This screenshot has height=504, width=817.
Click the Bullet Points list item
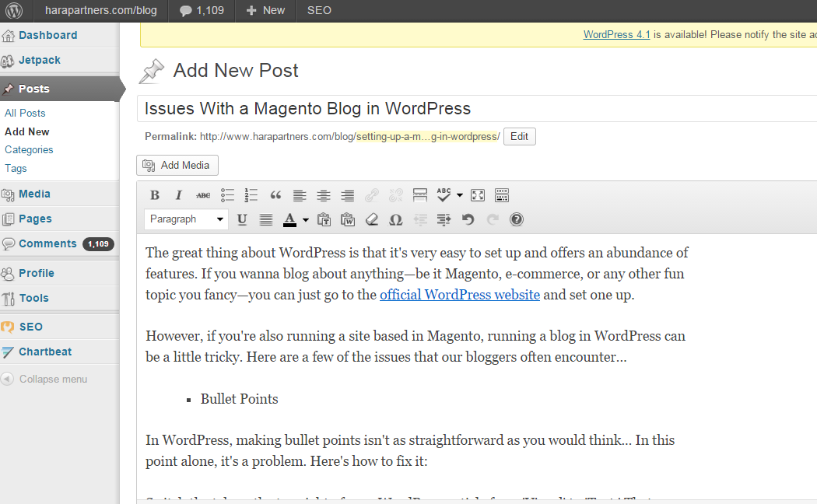click(x=239, y=399)
